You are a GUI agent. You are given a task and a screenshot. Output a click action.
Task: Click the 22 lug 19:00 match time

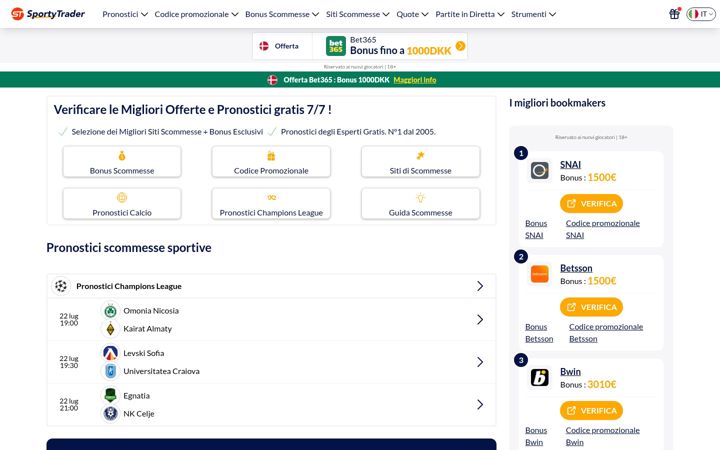pyautogui.click(x=69, y=320)
